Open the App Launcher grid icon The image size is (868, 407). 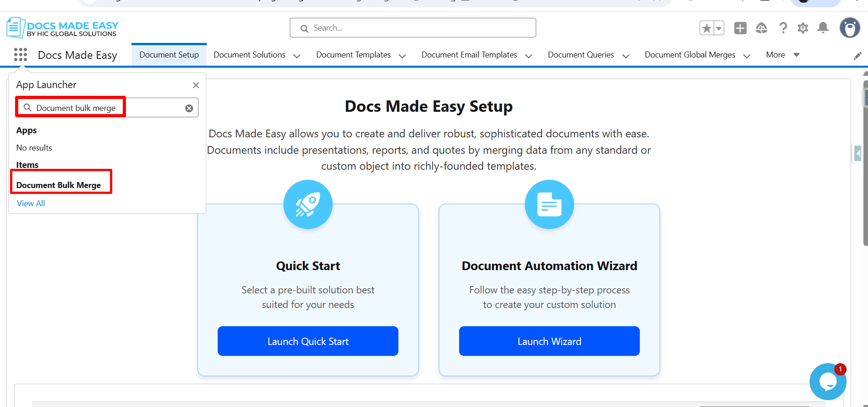tap(21, 55)
